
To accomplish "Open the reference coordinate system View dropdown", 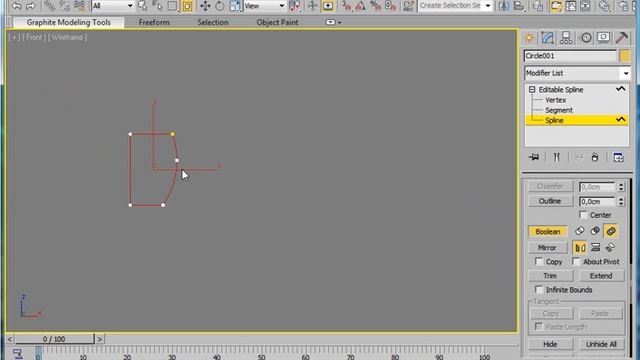I will [x=264, y=6].
